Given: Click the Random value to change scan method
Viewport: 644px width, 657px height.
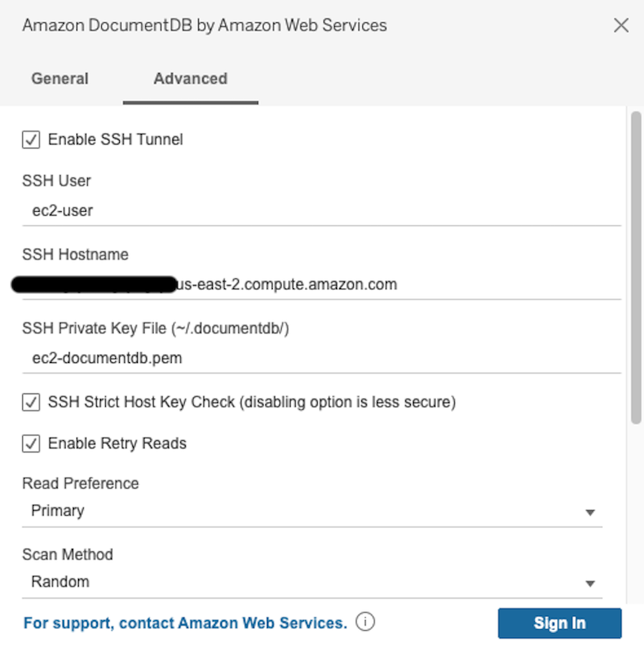Looking at the screenshot, I should (57, 582).
